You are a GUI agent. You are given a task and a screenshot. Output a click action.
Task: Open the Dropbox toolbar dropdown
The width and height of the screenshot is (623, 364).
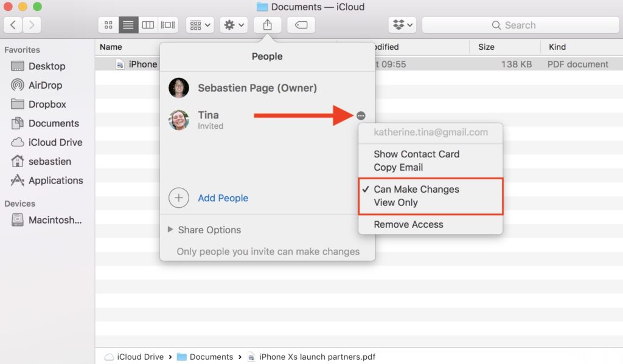tap(403, 25)
